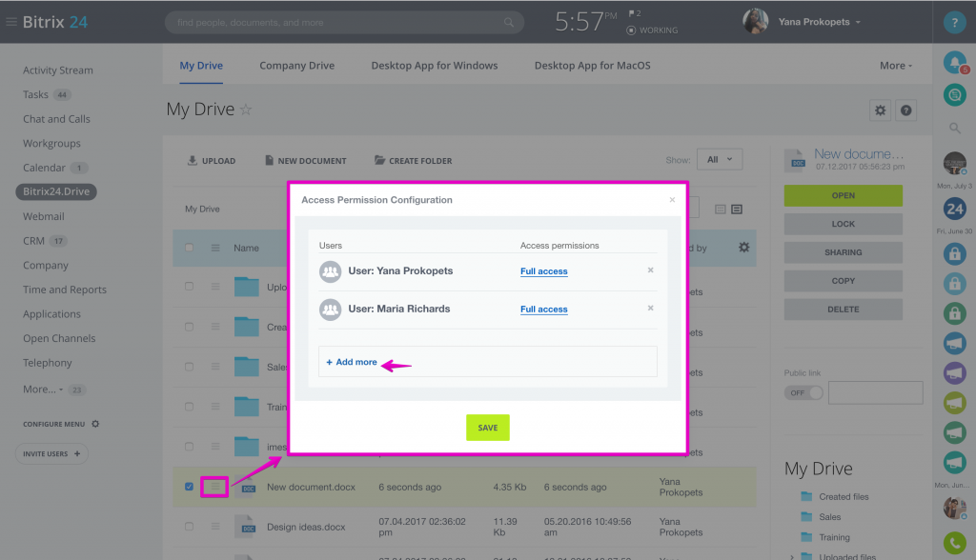The height and width of the screenshot is (560, 976).
Task: Click the gear settings button beside My Drive title
Action: click(880, 110)
